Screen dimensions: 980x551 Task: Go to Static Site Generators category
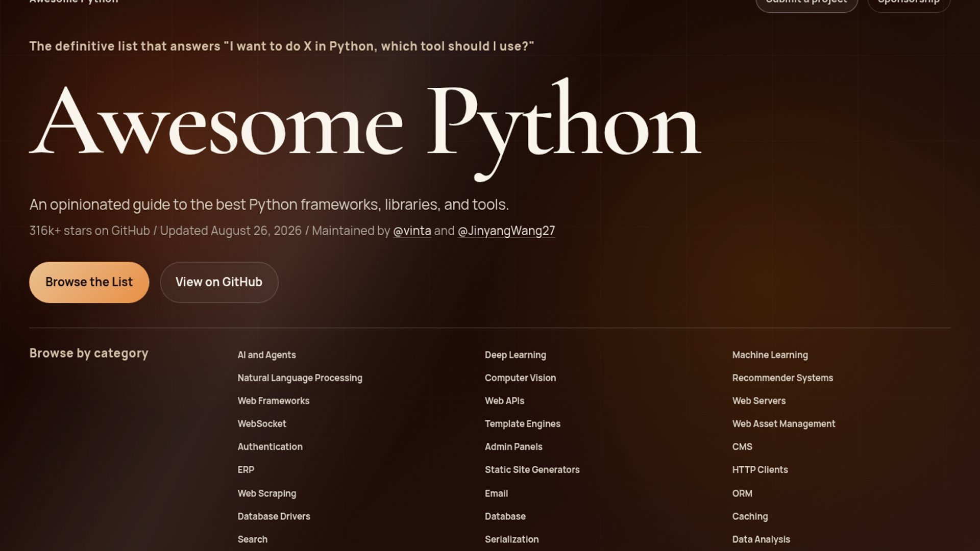coord(532,470)
